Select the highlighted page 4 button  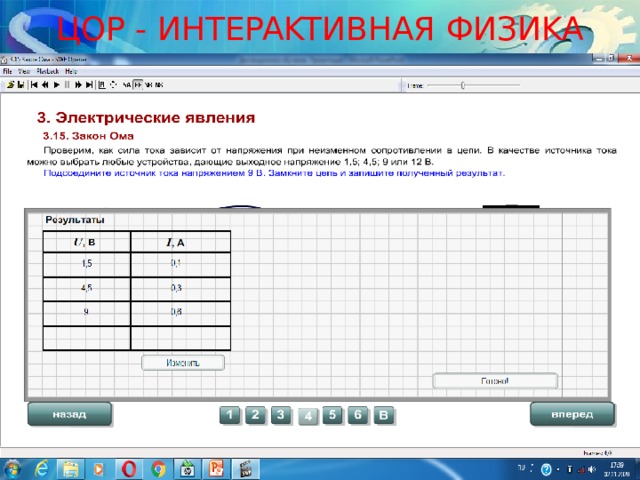pos(308,416)
